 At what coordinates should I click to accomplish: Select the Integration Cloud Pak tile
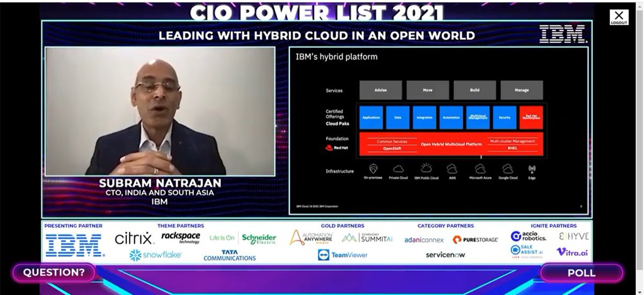[x=425, y=117]
